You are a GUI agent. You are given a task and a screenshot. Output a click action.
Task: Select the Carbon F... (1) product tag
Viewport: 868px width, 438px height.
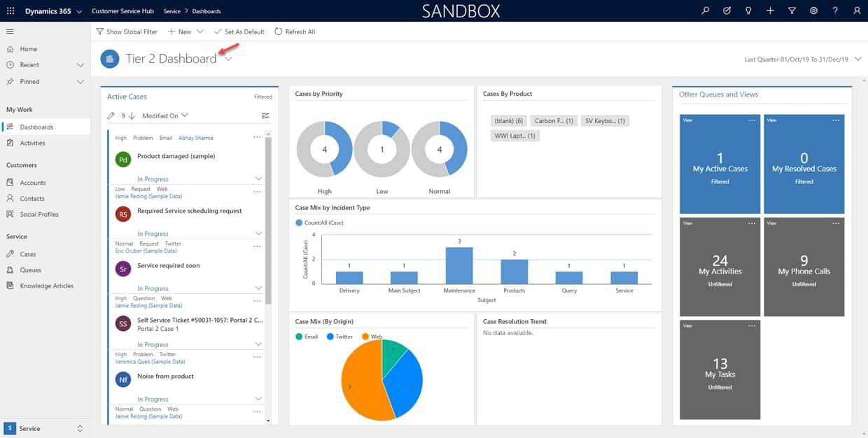(x=554, y=121)
